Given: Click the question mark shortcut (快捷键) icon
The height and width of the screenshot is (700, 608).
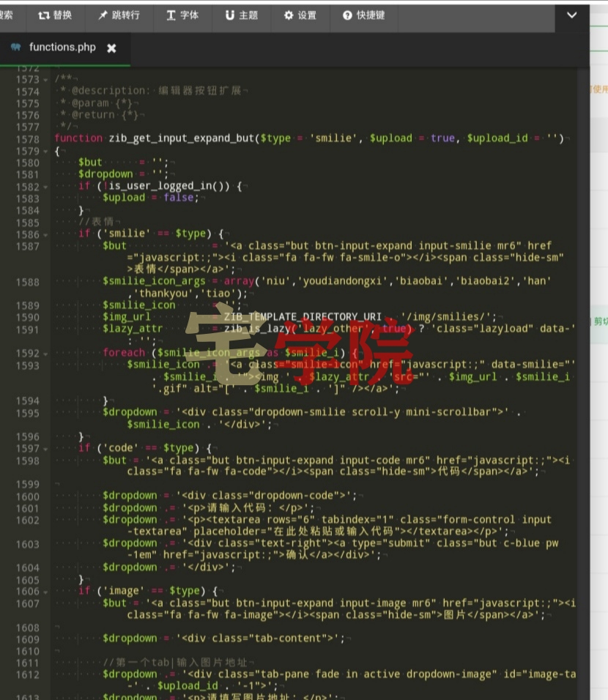Looking at the screenshot, I should point(347,15).
